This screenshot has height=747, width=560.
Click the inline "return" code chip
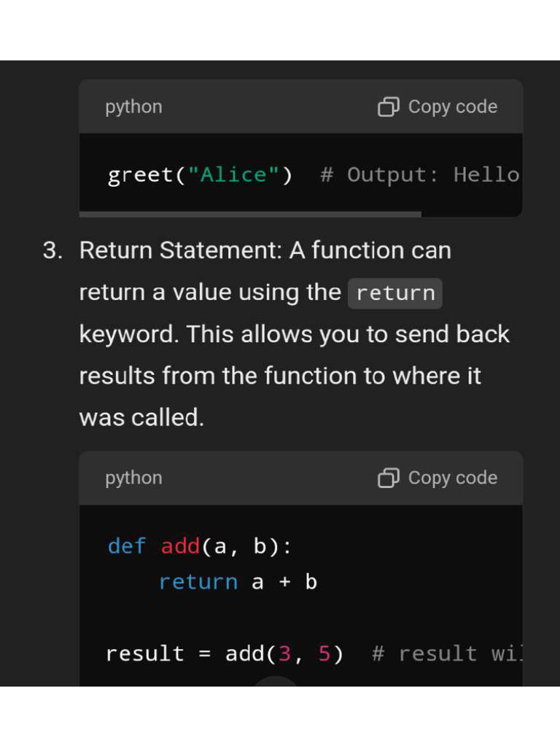[x=395, y=293]
